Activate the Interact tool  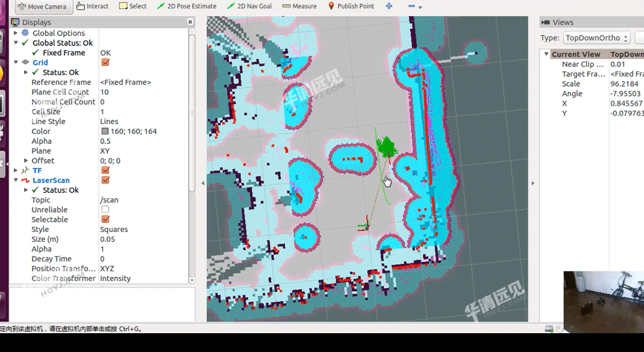(92, 6)
